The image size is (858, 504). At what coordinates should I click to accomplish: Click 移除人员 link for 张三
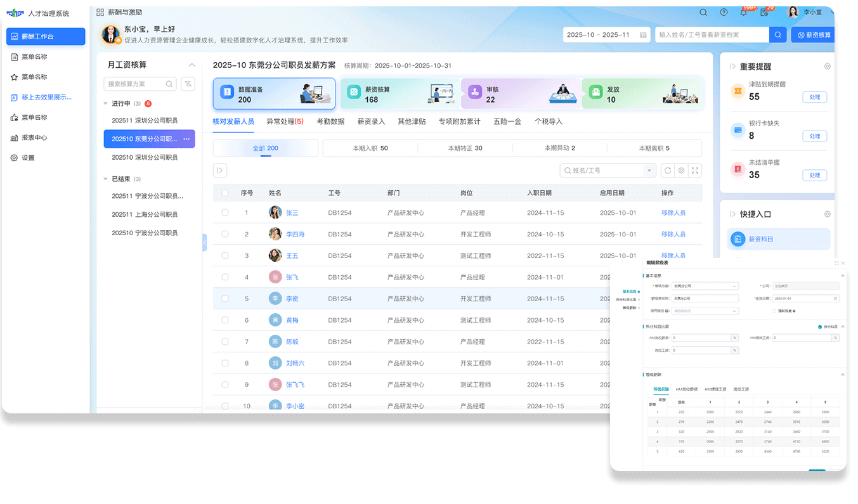coord(673,213)
